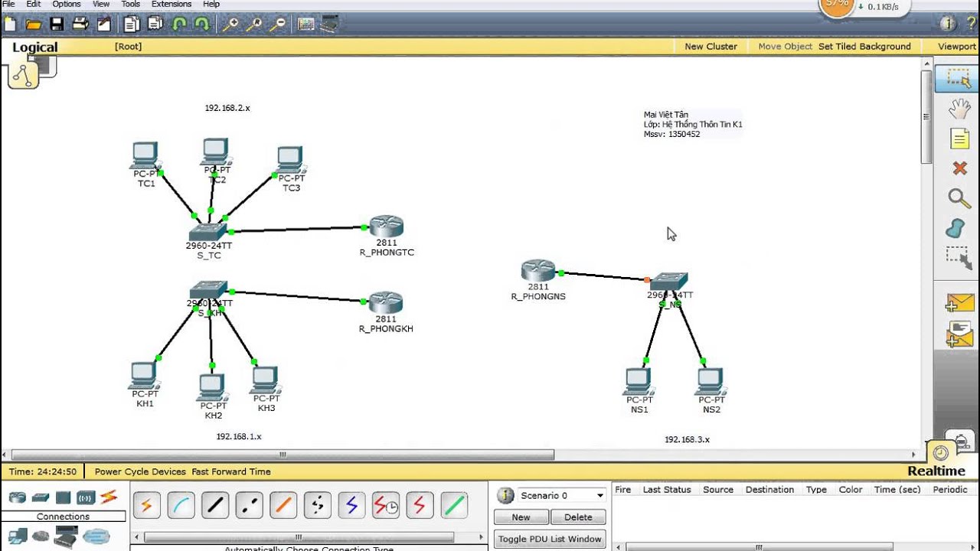Select Routers device category
This screenshot has width=980, height=551.
click(17, 497)
